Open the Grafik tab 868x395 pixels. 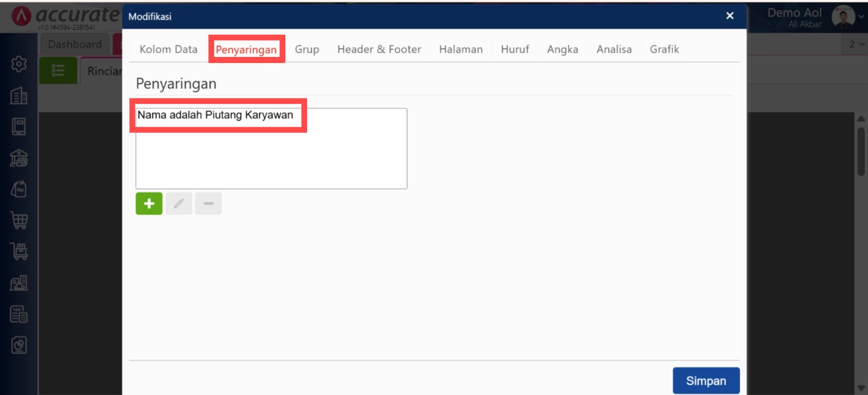tap(665, 49)
